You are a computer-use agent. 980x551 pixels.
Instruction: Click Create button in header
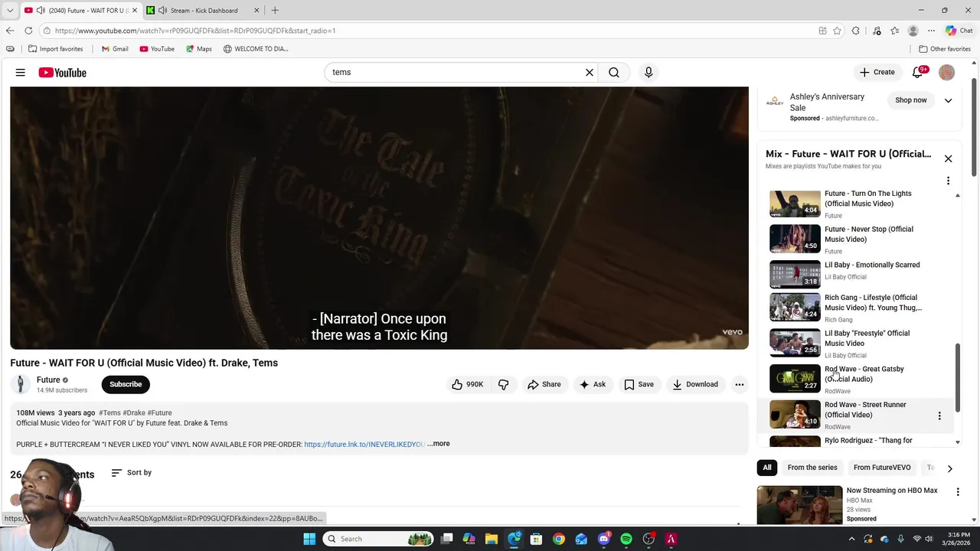click(877, 73)
